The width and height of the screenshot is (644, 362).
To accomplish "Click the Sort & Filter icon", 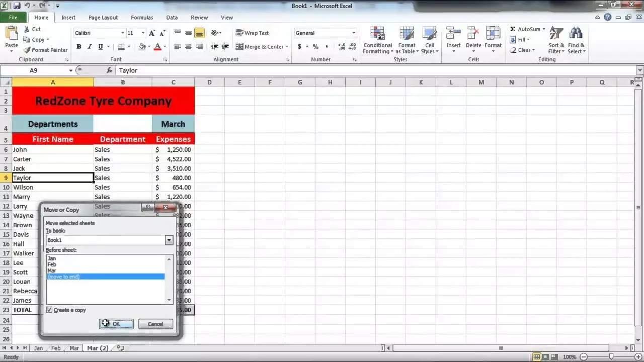I will pyautogui.click(x=556, y=40).
